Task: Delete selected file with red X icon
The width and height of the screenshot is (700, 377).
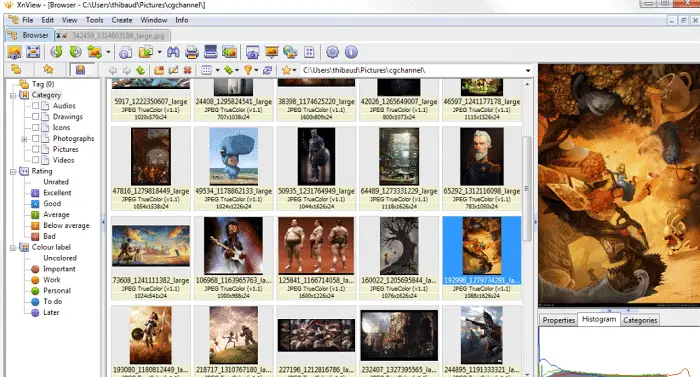Action: pos(188,70)
